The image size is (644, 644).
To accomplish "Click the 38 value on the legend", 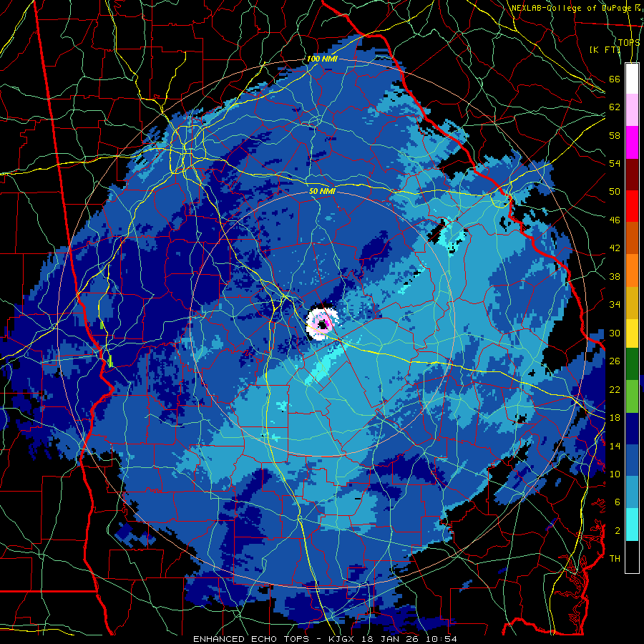I will (x=615, y=276).
